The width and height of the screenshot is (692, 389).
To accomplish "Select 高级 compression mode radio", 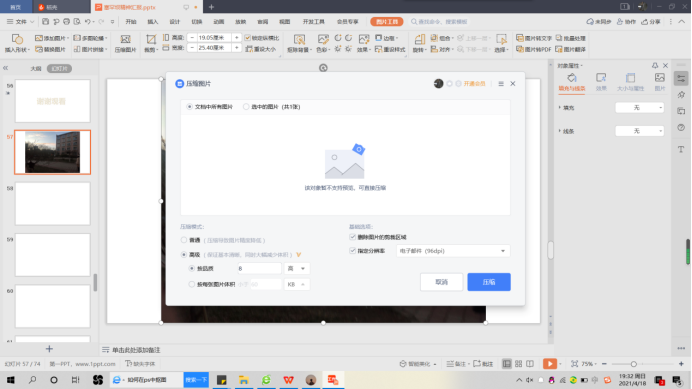I will 184,255.
